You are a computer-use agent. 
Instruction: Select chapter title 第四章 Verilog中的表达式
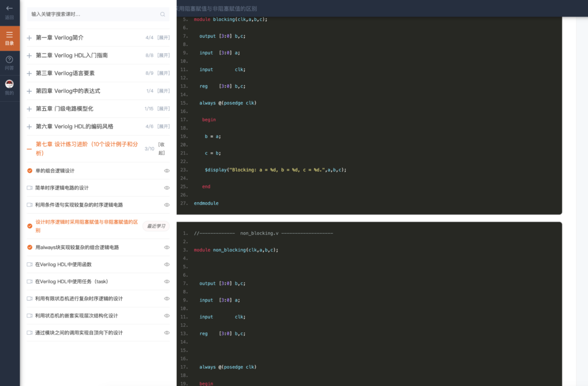click(68, 91)
